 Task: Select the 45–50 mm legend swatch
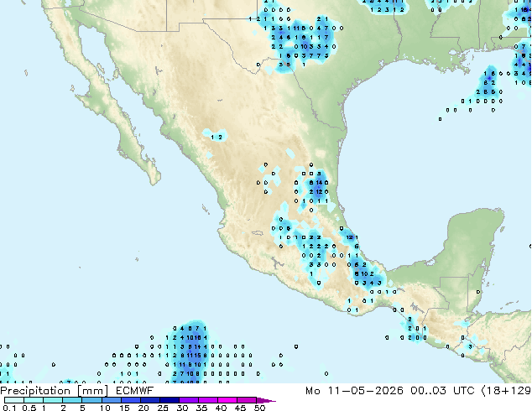coord(247,400)
